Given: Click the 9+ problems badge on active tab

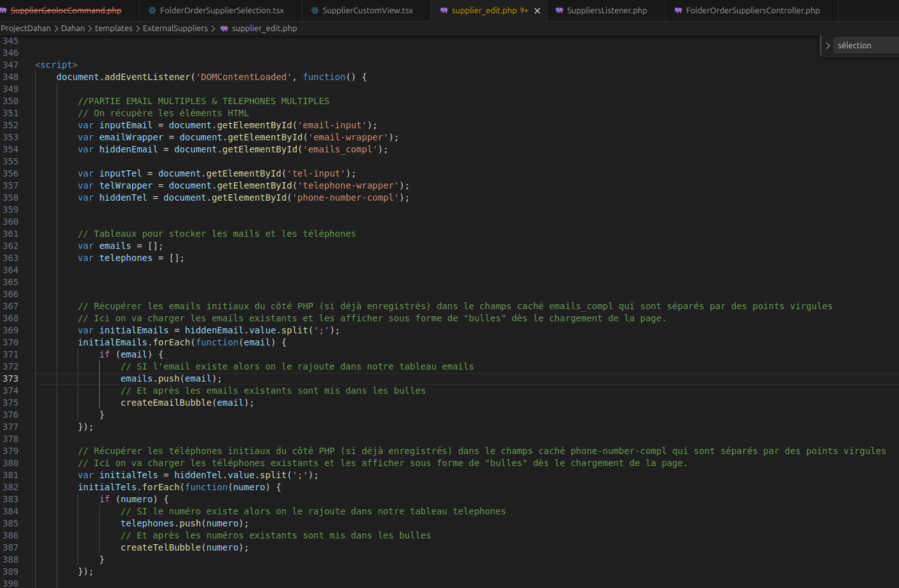Looking at the screenshot, I should [524, 11].
